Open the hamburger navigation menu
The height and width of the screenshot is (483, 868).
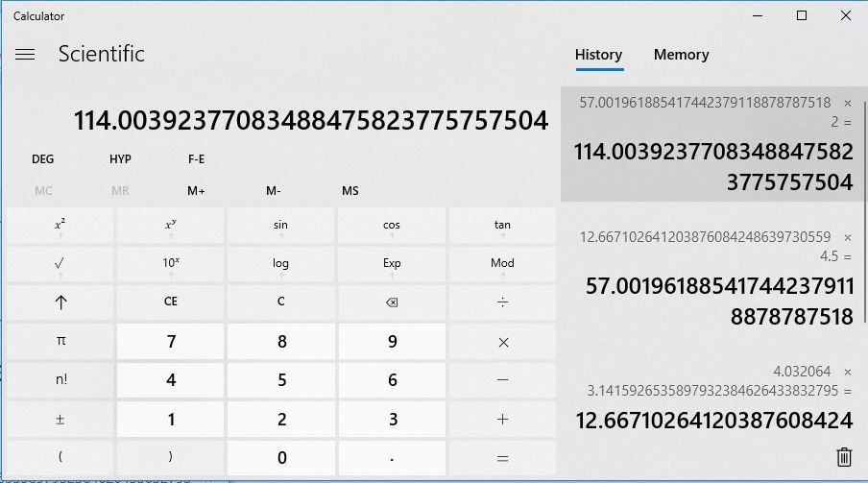click(25, 55)
